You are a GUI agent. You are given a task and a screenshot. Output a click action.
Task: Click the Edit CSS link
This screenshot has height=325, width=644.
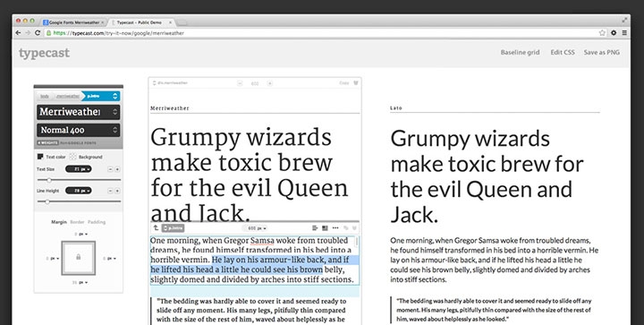(x=563, y=52)
